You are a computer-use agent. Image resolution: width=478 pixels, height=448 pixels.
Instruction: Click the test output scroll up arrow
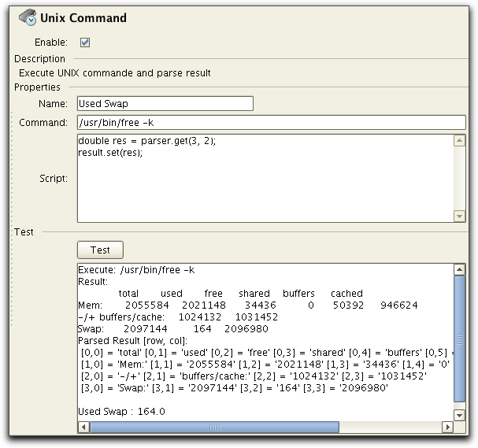[x=459, y=270]
